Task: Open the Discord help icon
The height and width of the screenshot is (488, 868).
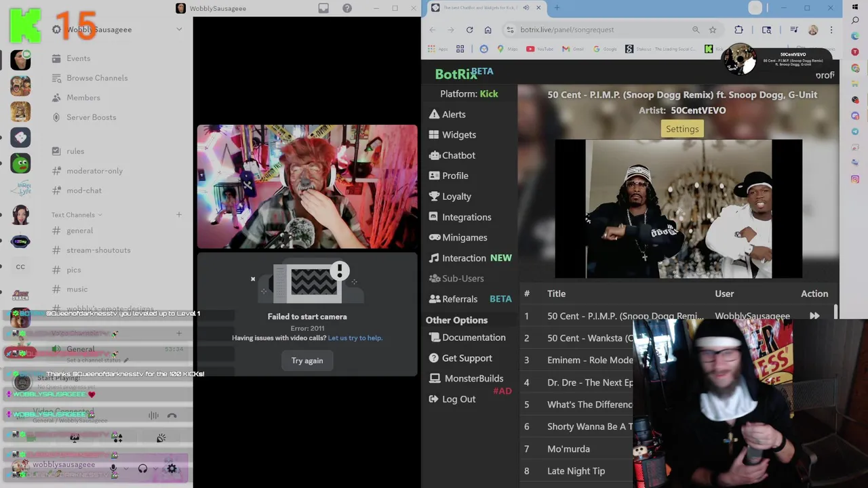Action: pyautogui.click(x=347, y=8)
